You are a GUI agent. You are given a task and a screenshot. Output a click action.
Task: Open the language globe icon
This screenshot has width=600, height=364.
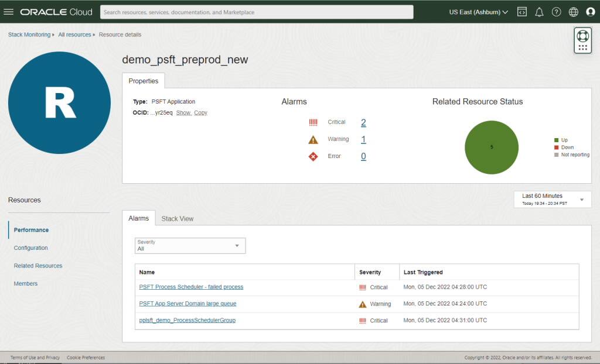(x=573, y=11)
